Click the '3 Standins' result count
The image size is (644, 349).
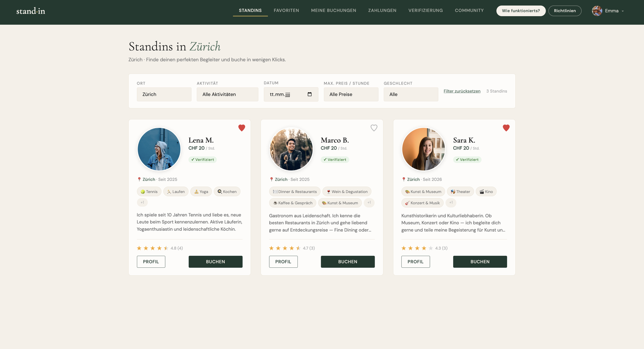click(497, 91)
